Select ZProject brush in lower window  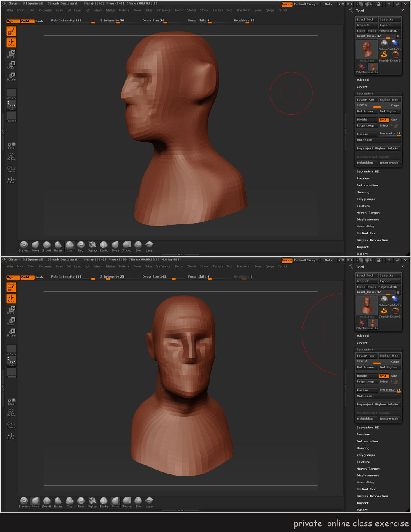click(x=127, y=501)
